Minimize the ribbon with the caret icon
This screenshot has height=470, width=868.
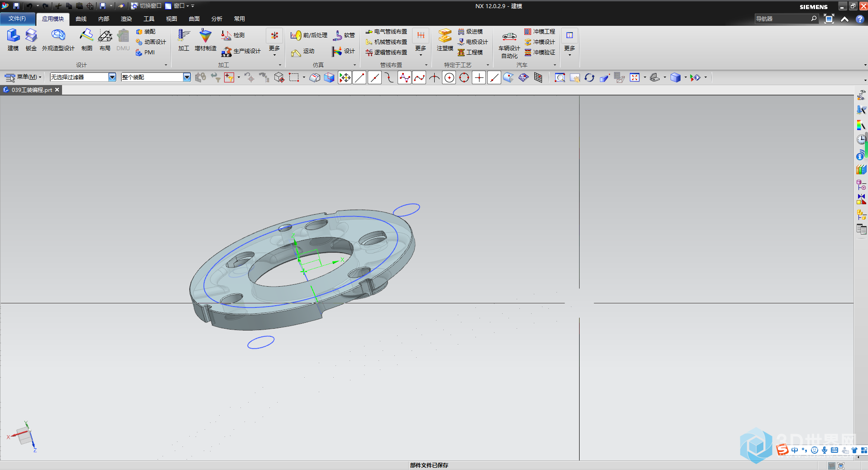tap(844, 19)
